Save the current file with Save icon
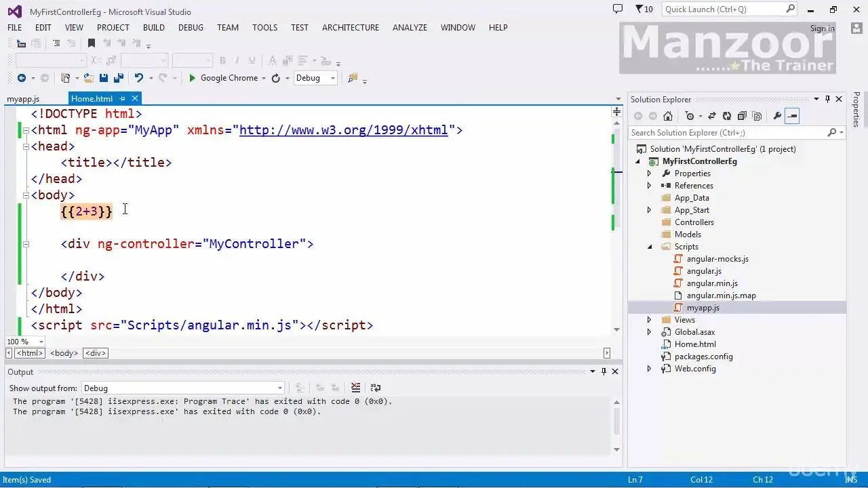868x488 pixels. coord(104,78)
